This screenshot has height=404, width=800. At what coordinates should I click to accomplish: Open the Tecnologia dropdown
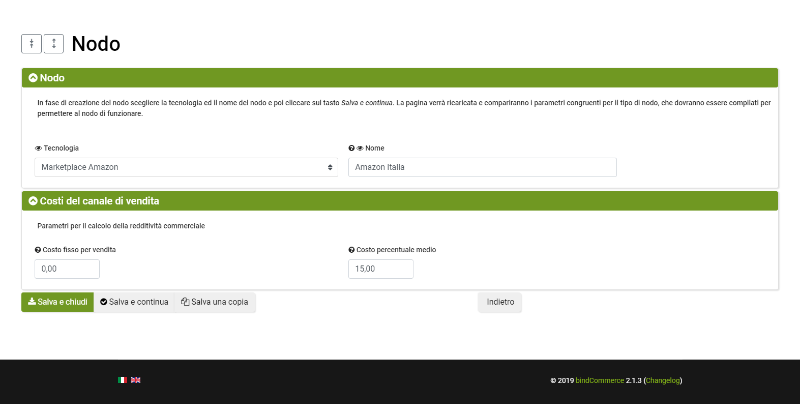tap(186, 167)
